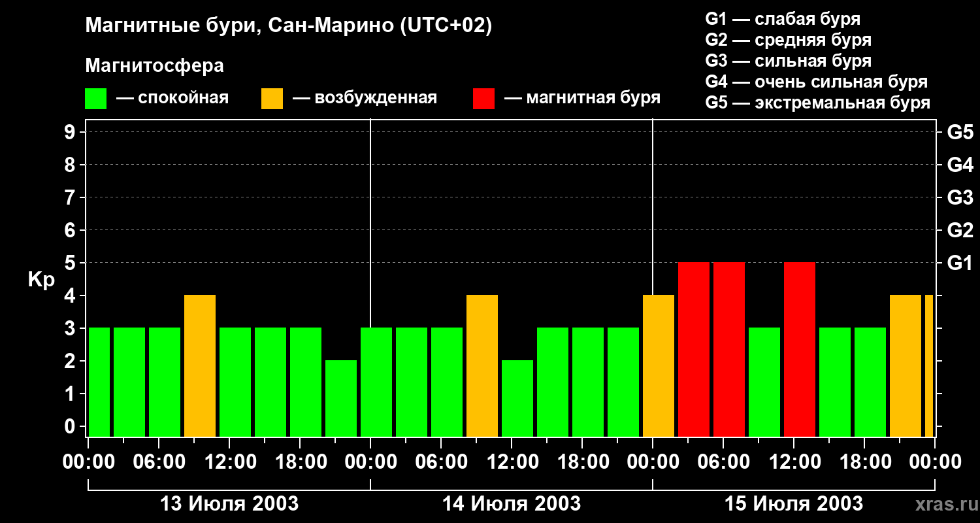The image size is (980, 523).
Task: Select the orange Kp 4 bar mid-day 14 July
Action: (482, 366)
